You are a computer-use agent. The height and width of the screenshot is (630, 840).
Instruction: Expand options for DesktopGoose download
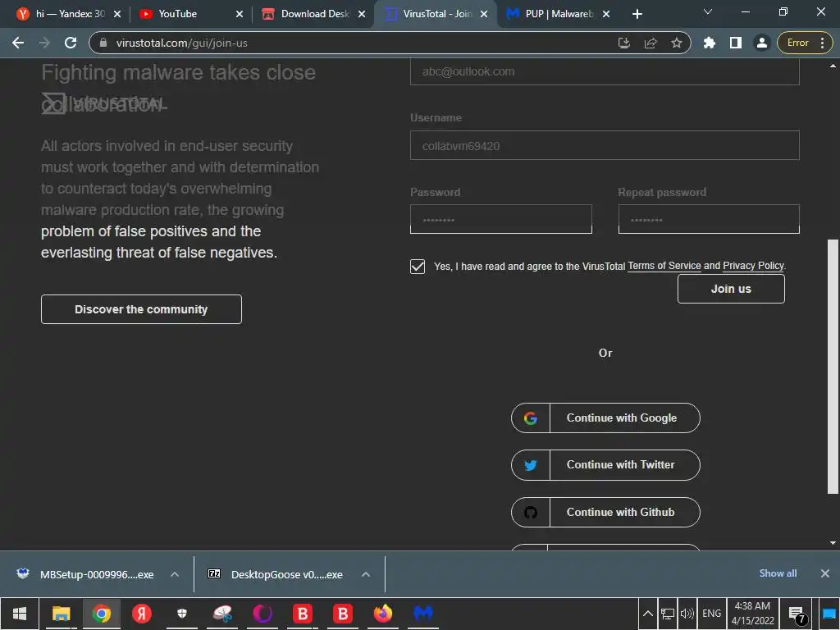(366, 574)
